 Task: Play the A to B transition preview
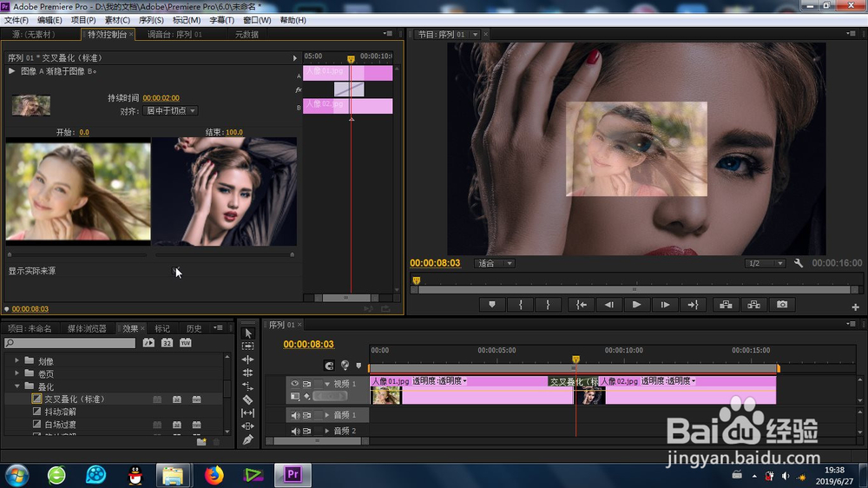11,71
